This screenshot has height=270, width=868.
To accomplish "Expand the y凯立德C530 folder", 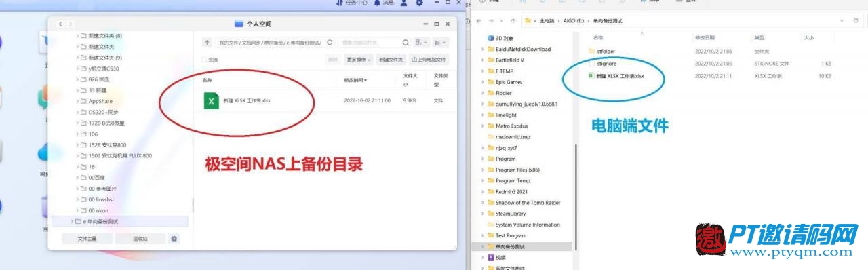I will pos(77,69).
